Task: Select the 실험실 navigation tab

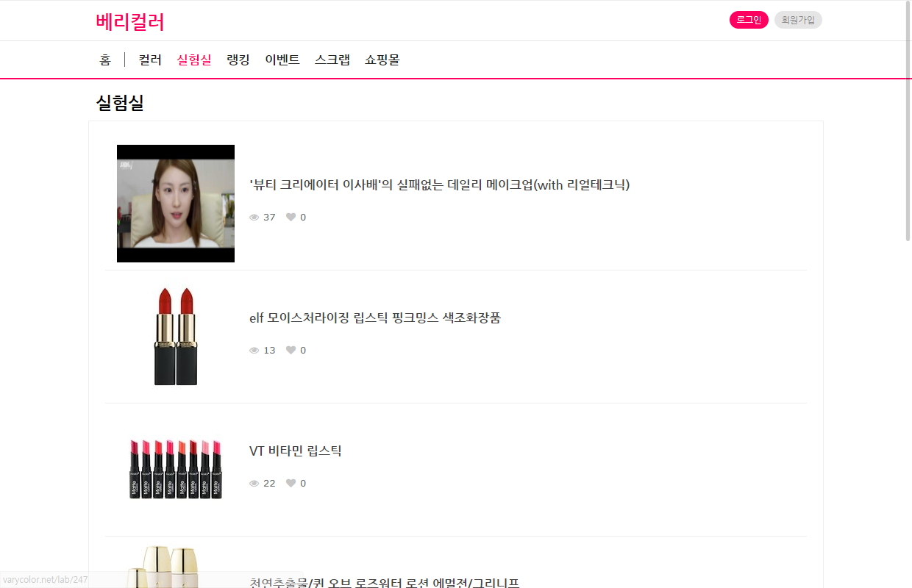Action: click(194, 60)
